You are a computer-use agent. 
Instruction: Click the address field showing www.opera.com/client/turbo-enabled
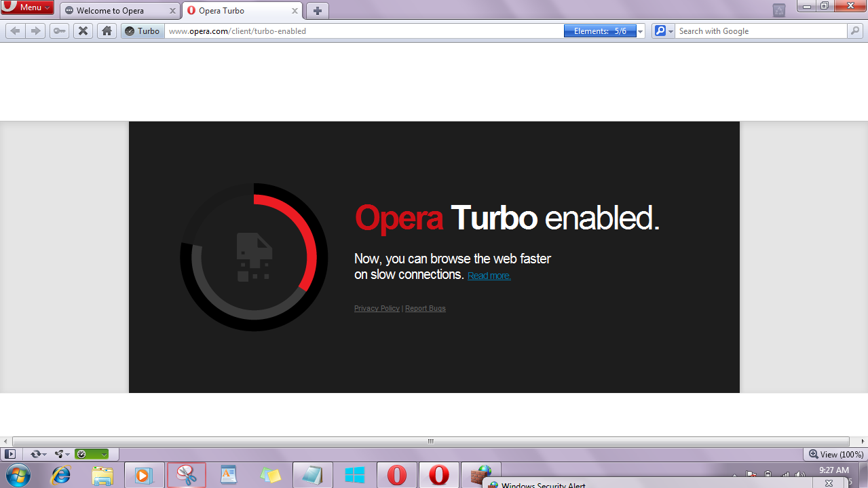[x=364, y=31]
